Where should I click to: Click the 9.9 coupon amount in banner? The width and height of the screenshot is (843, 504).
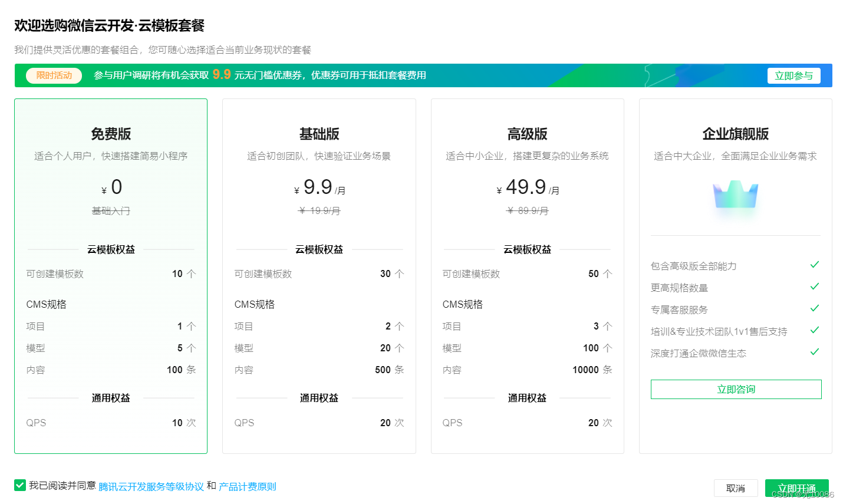(222, 74)
